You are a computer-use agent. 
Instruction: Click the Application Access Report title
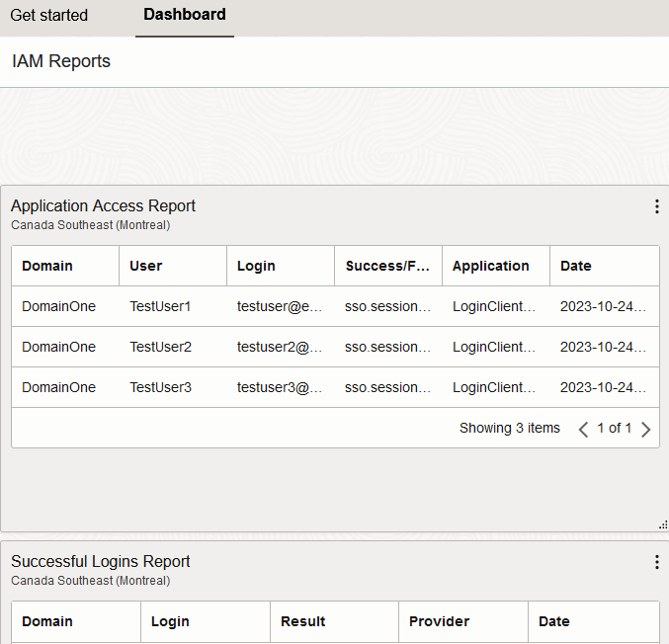(x=103, y=206)
